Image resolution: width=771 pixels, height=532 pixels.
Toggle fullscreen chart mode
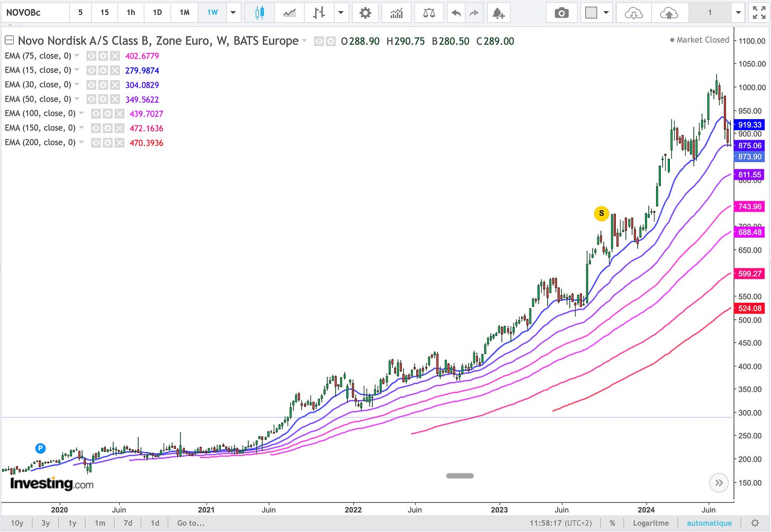759,13
